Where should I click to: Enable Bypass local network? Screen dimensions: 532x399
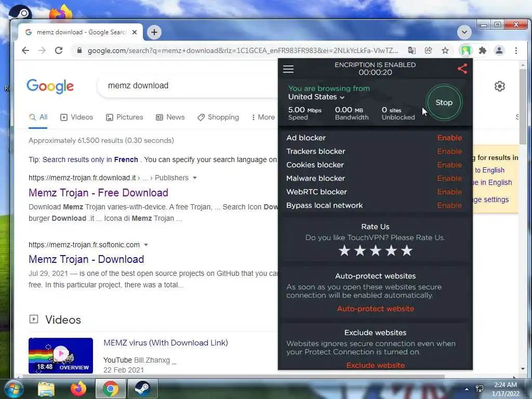(449, 205)
